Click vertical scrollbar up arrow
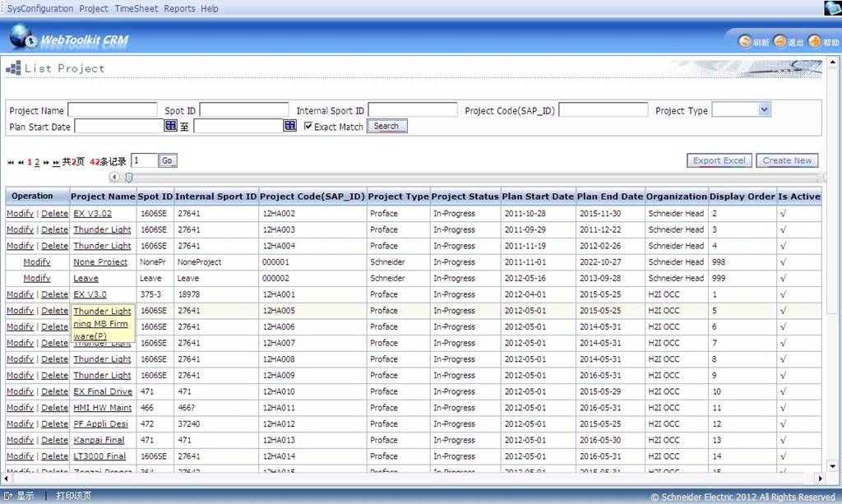The height and width of the screenshot is (504, 842). coord(832,62)
